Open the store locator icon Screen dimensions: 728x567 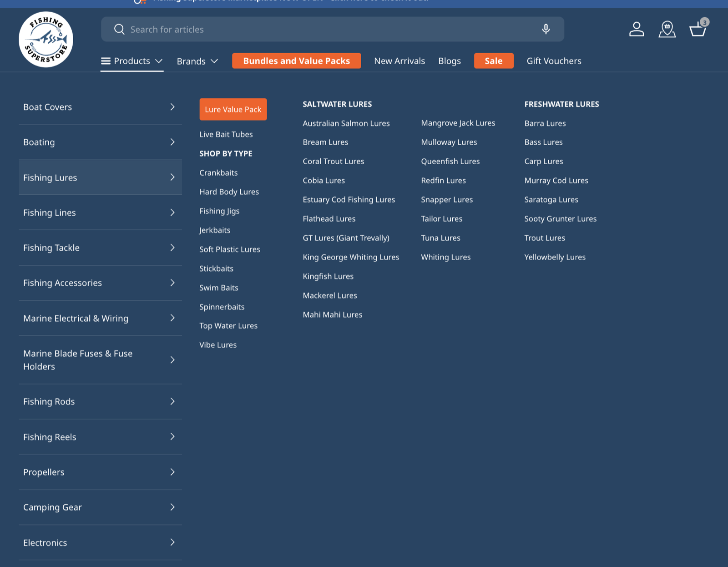[667, 29]
